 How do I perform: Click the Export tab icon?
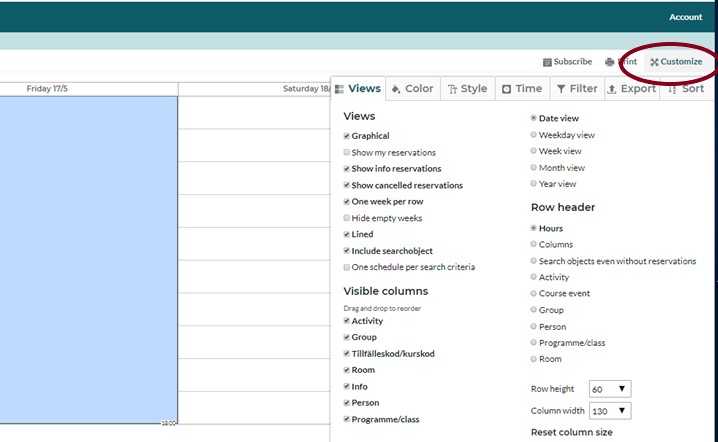[612, 89]
